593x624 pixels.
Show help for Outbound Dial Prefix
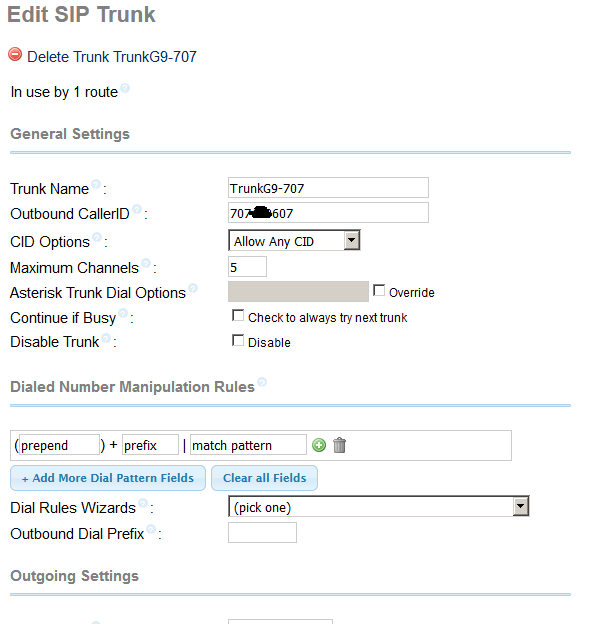[x=151, y=529]
